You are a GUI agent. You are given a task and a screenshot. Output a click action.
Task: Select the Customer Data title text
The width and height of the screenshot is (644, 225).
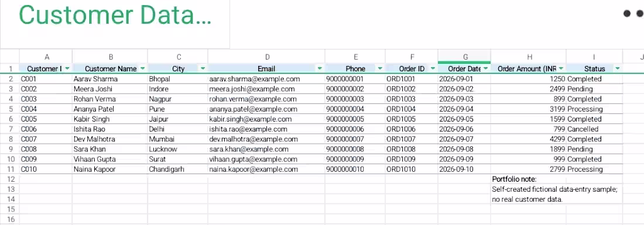tap(115, 15)
